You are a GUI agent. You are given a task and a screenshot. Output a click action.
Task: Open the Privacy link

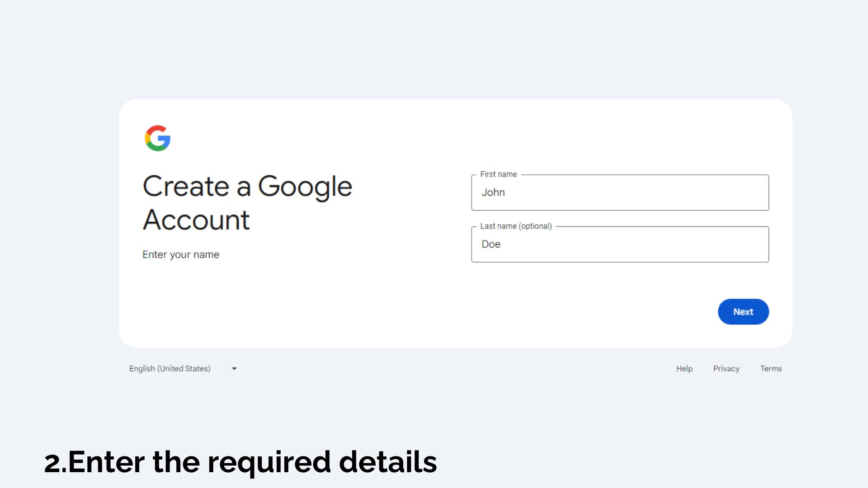pos(726,369)
